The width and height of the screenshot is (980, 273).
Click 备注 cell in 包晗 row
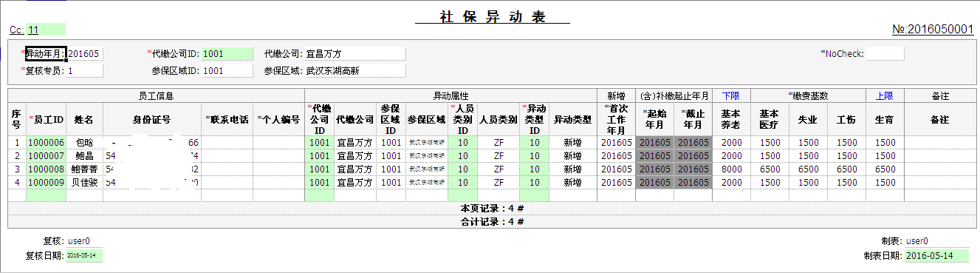(939, 143)
